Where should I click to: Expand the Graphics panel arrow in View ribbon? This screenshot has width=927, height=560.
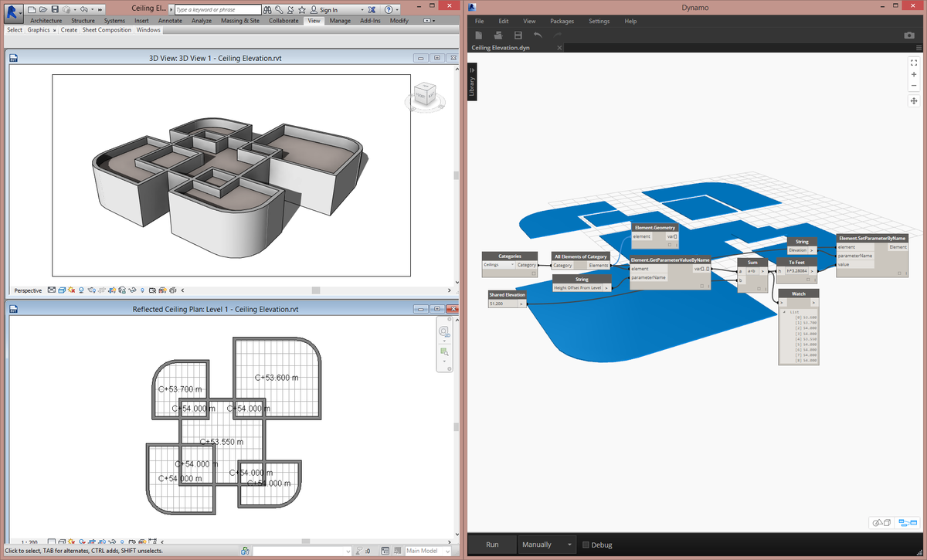pos(54,30)
